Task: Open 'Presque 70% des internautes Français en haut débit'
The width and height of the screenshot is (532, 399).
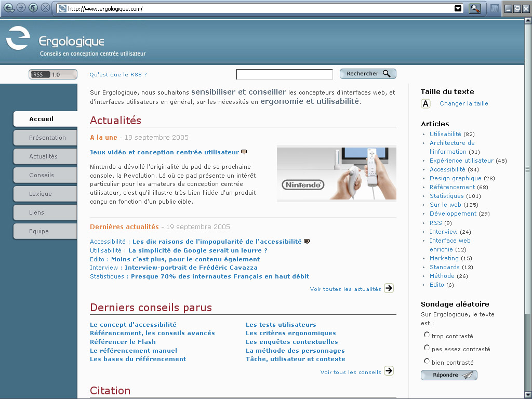Action: [x=220, y=276]
